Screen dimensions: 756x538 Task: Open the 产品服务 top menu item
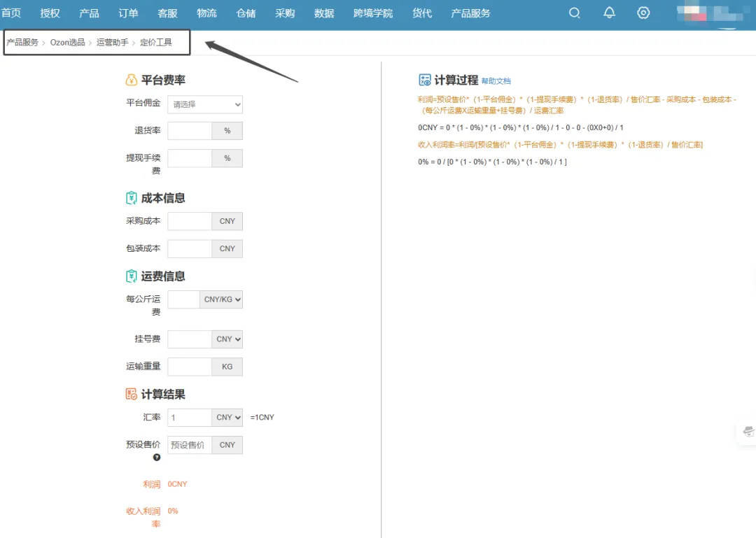point(470,13)
